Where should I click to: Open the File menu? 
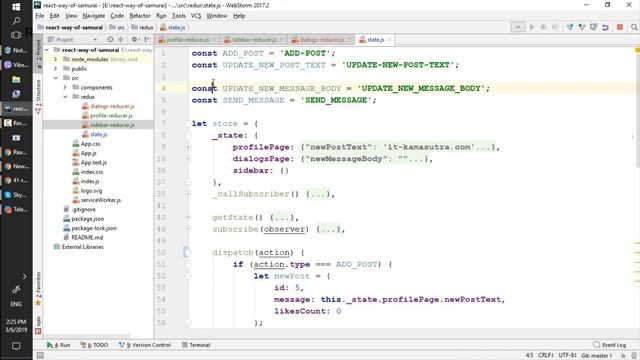coord(40,16)
